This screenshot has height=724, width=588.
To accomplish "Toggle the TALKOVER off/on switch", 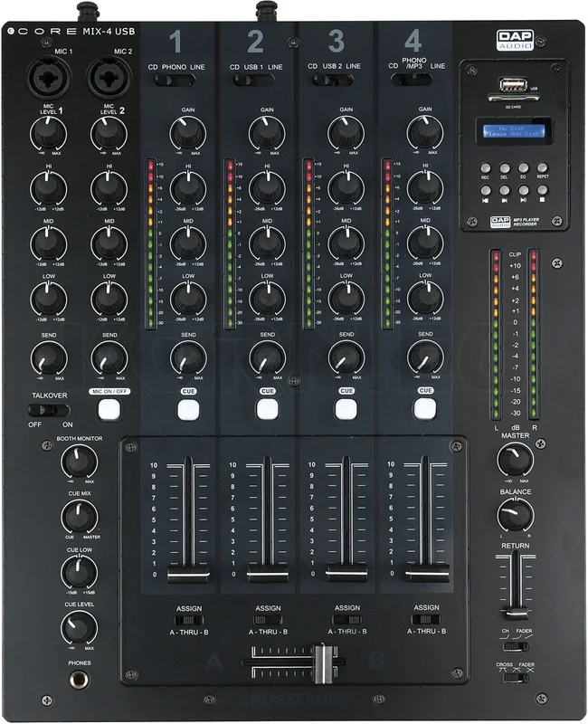I will [x=49, y=410].
